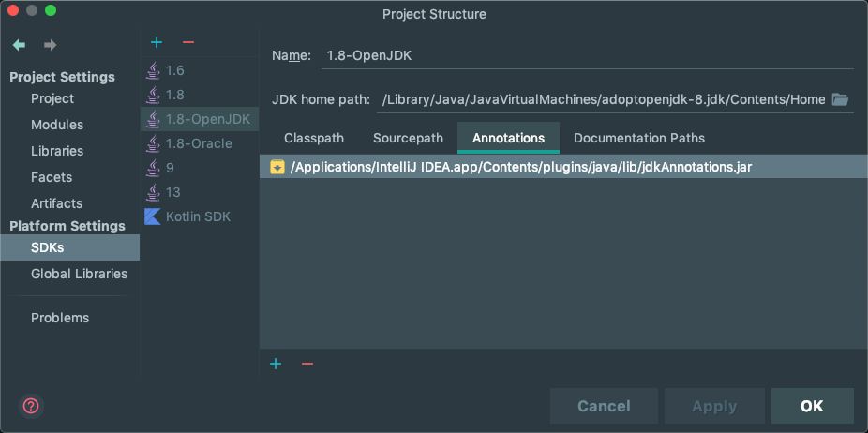The height and width of the screenshot is (433, 868).
Task: Click the Cancel button
Action: (x=604, y=406)
